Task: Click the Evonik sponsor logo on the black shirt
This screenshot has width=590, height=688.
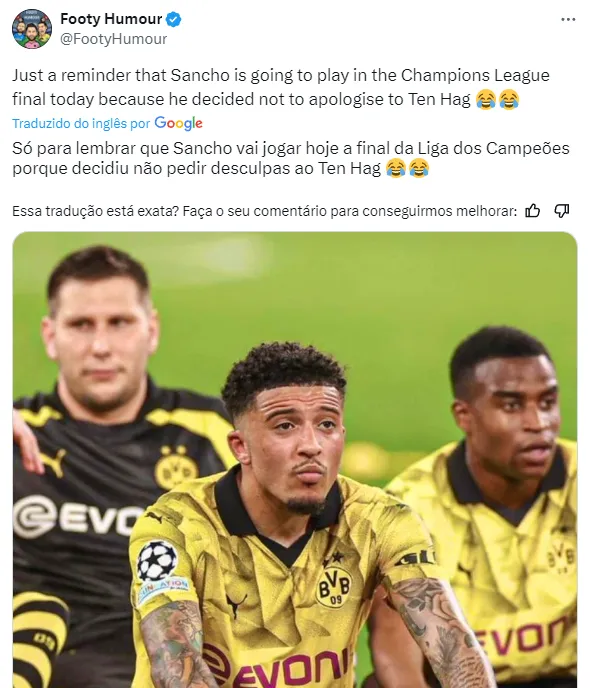Action: click(77, 517)
